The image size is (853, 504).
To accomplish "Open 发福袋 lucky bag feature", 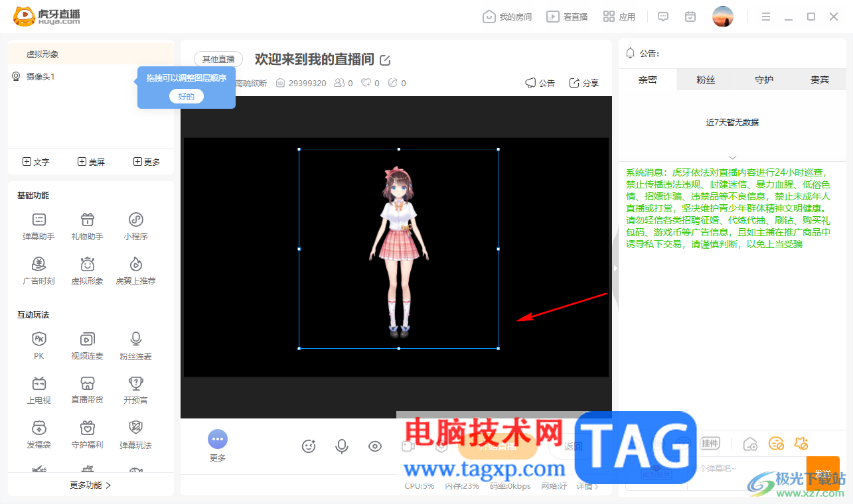I will pyautogui.click(x=39, y=435).
